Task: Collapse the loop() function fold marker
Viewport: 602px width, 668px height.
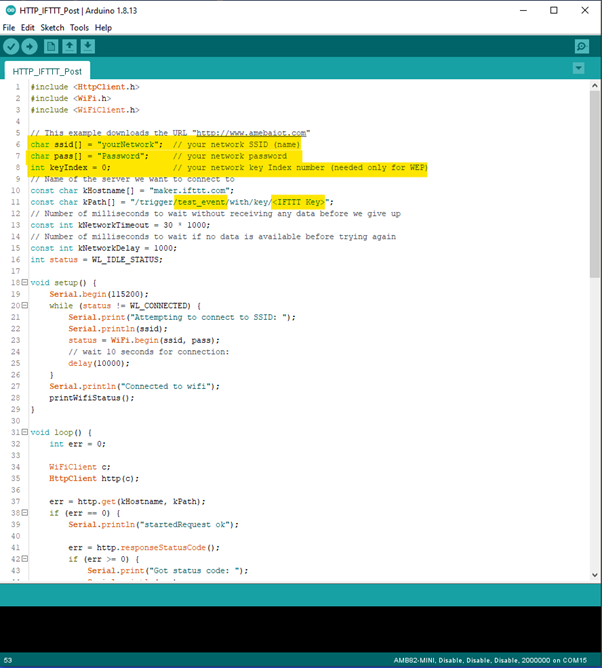Action: click(x=23, y=432)
